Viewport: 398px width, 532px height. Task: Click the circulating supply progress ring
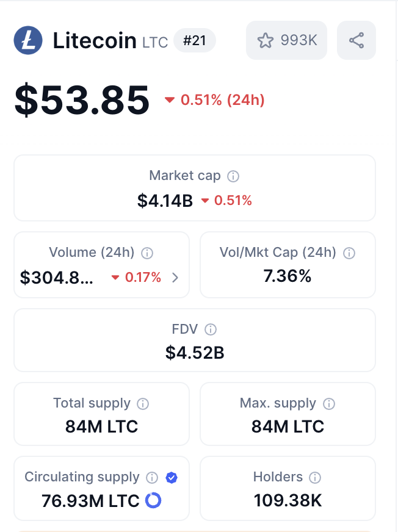coord(154,500)
